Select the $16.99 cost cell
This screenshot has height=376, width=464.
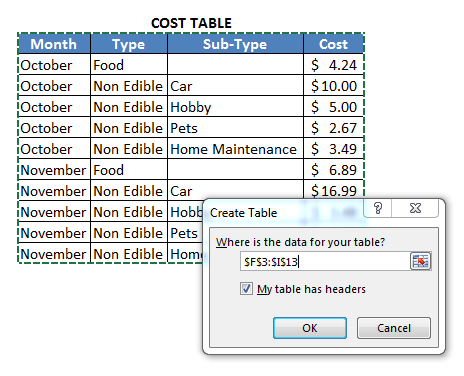tap(333, 190)
